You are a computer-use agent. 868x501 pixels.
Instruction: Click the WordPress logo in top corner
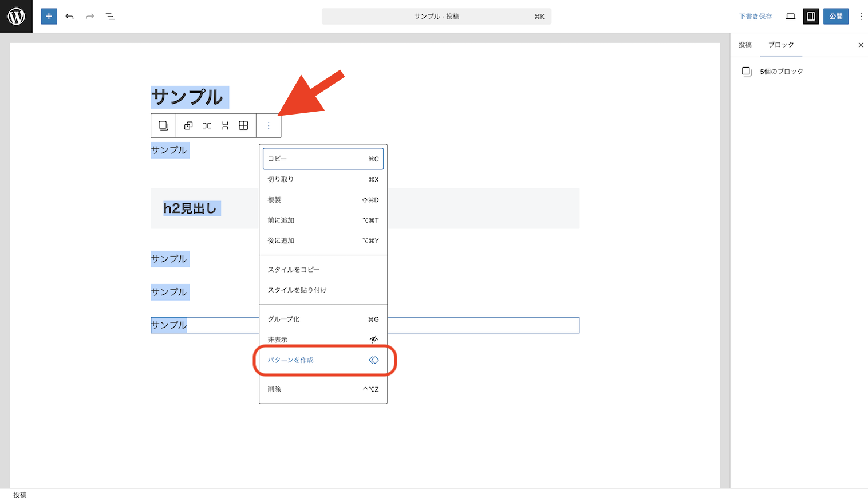point(15,16)
